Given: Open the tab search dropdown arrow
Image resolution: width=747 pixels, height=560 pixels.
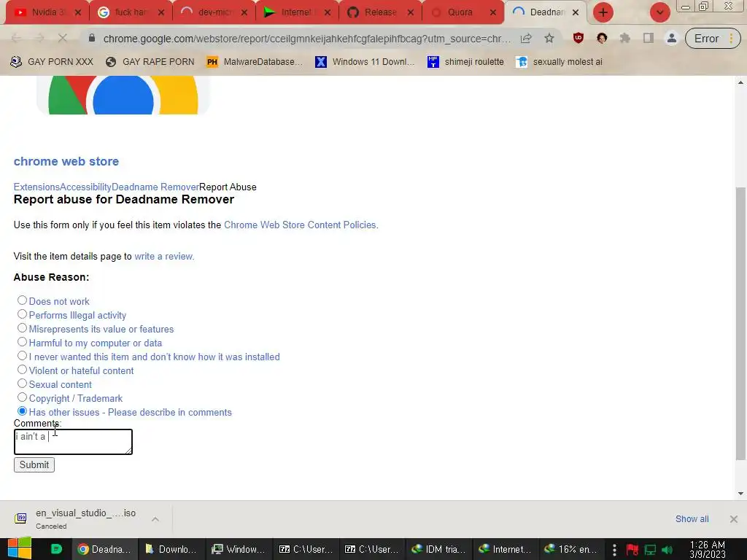Looking at the screenshot, I should (x=659, y=12).
